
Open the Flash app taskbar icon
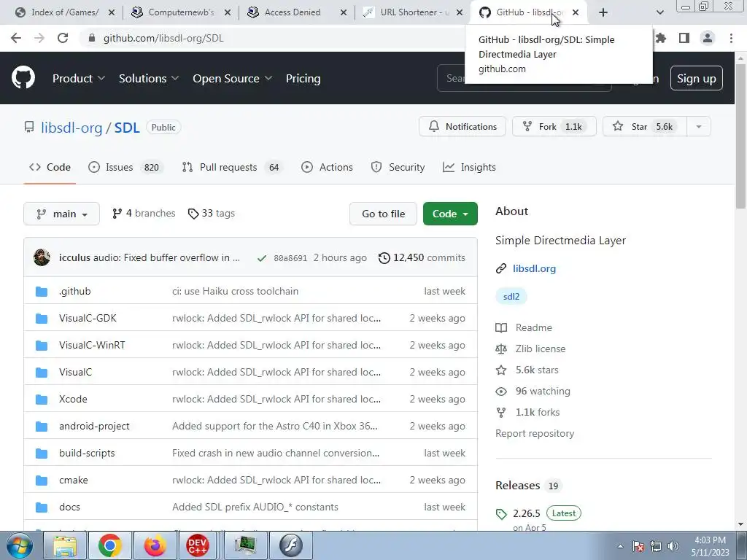coord(291,545)
